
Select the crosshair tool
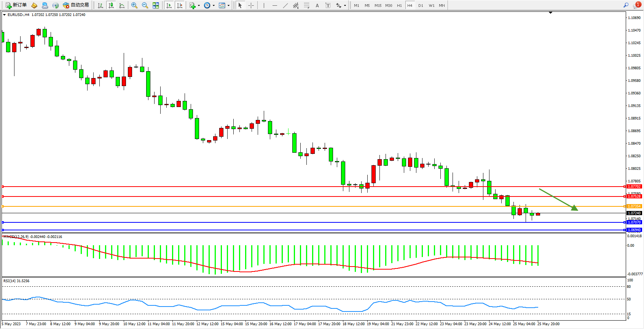coord(251,5)
